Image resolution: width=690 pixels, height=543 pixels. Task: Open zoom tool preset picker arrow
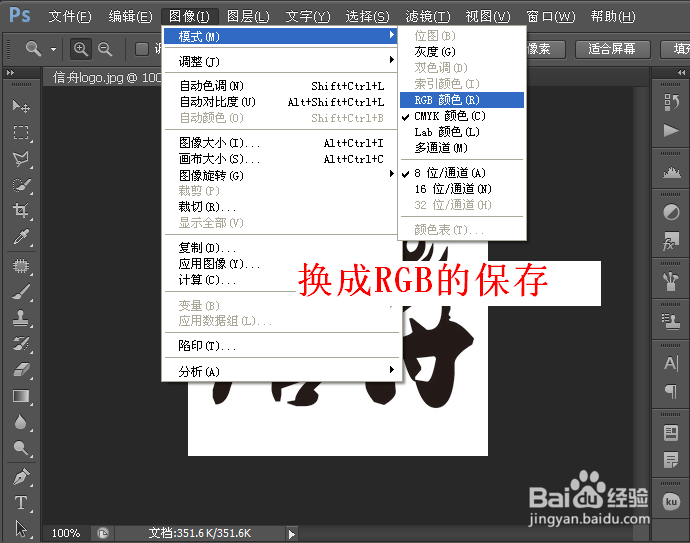(x=53, y=49)
